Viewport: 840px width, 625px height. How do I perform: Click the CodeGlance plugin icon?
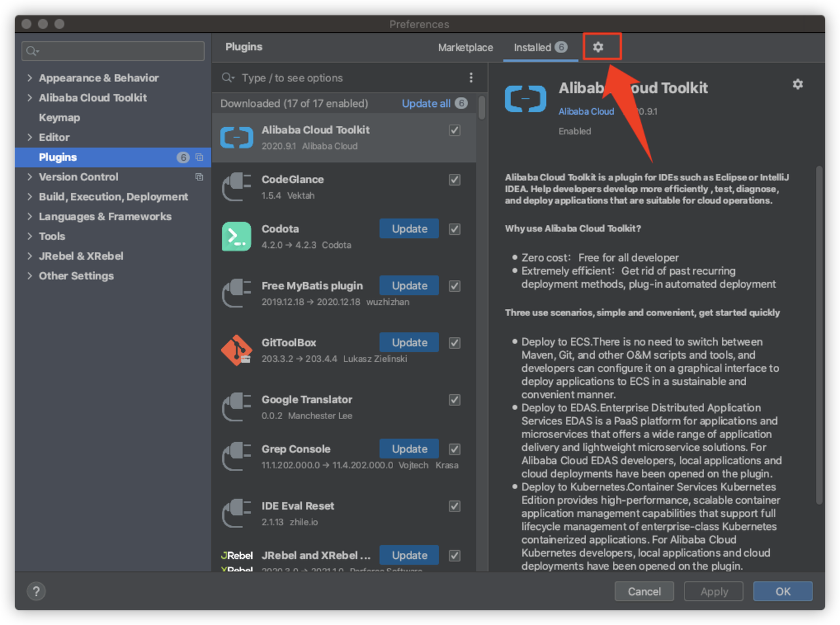point(237,187)
